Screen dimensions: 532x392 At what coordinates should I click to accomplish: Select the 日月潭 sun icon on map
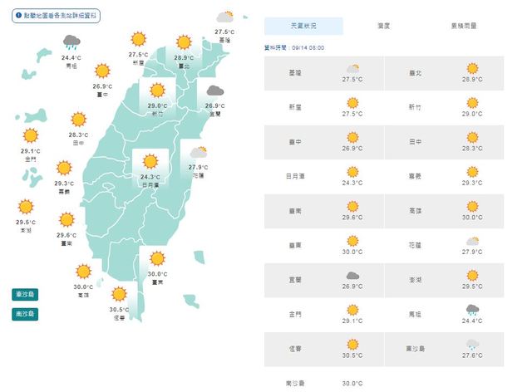tap(150, 161)
